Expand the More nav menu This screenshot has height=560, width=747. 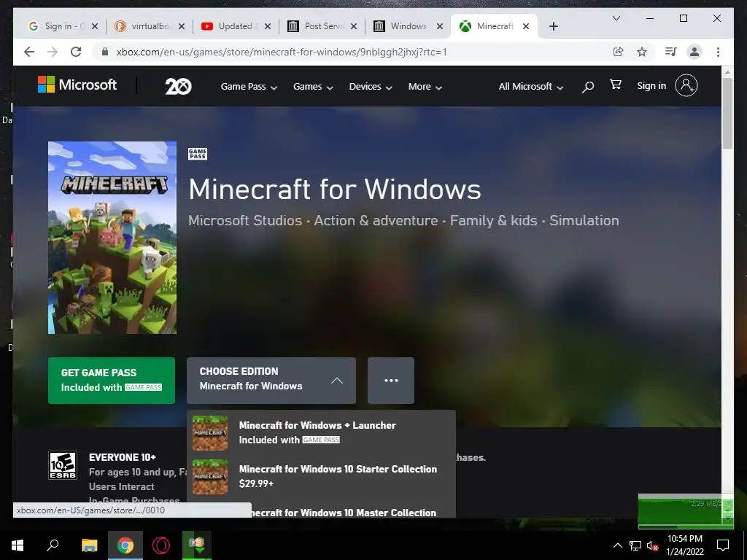pyautogui.click(x=425, y=87)
